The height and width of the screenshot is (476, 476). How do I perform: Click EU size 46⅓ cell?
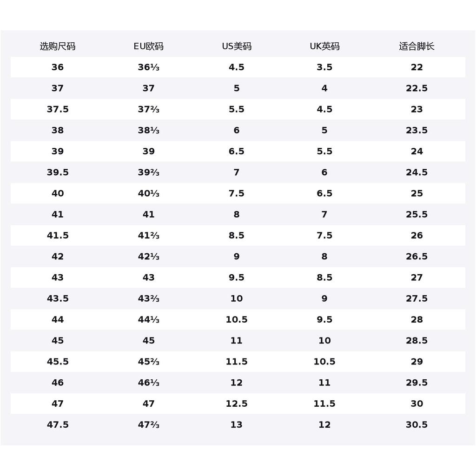[x=148, y=383]
